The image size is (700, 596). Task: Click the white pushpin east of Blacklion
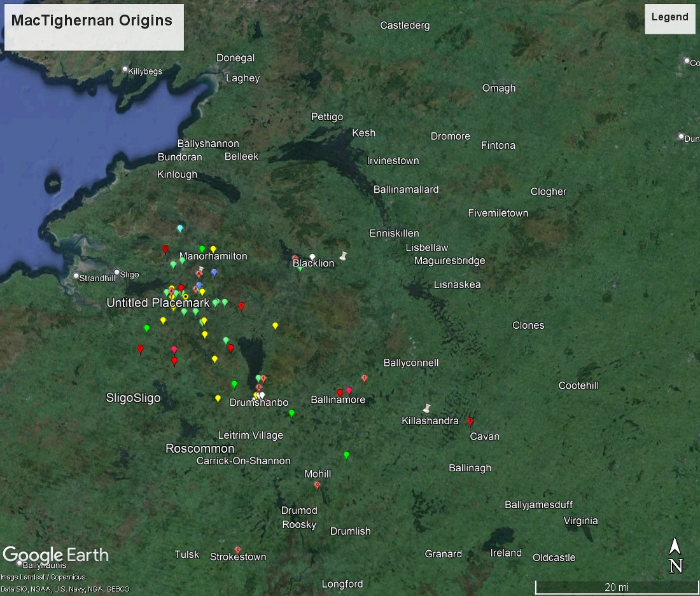[x=344, y=256]
